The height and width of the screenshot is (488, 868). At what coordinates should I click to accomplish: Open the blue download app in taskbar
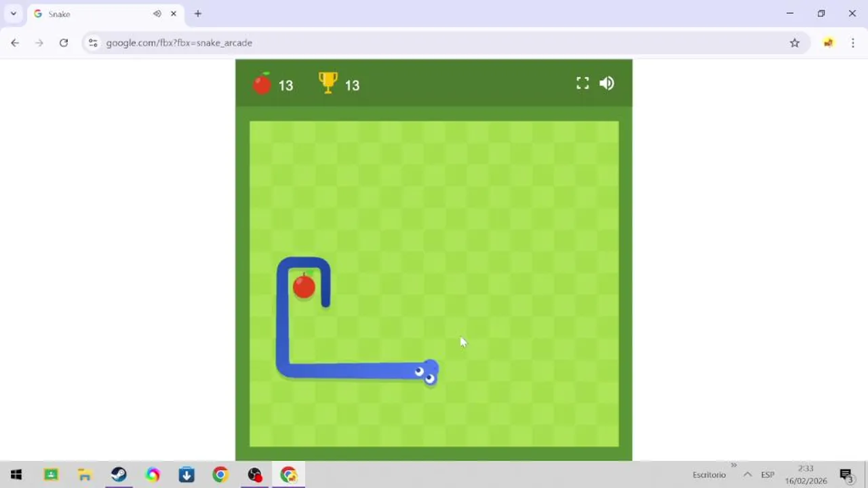(x=186, y=474)
